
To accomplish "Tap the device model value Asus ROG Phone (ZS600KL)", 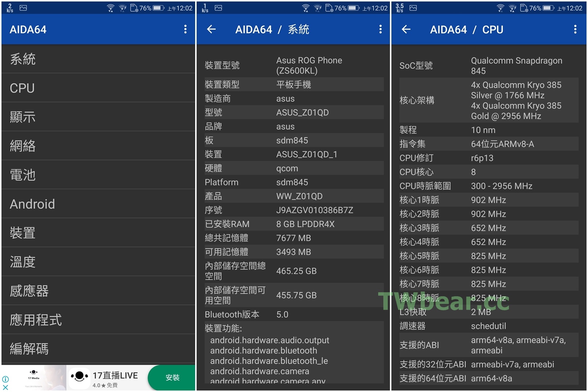I will [309, 65].
